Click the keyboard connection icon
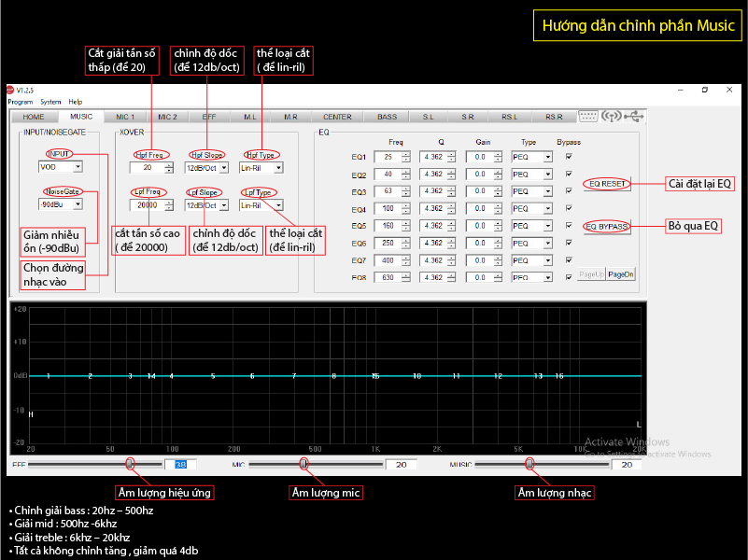This screenshot has height=560, width=748. pos(587,116)
